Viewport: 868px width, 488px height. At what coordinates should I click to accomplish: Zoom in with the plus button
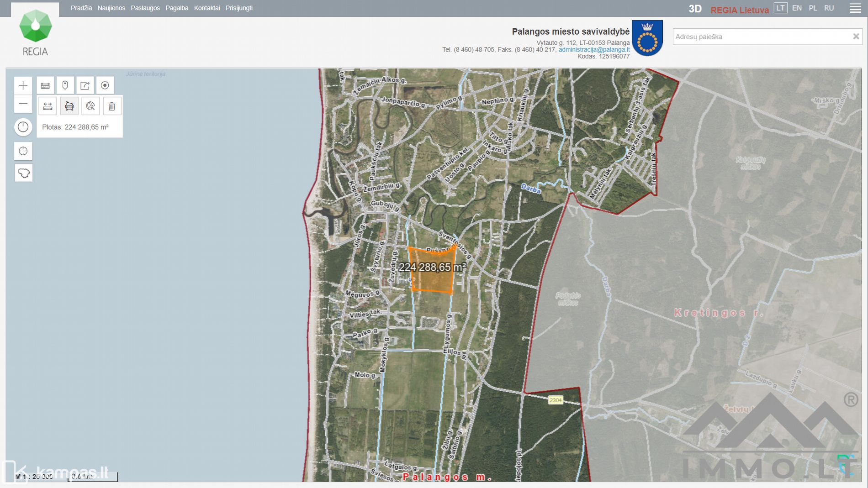click(23, 85)
